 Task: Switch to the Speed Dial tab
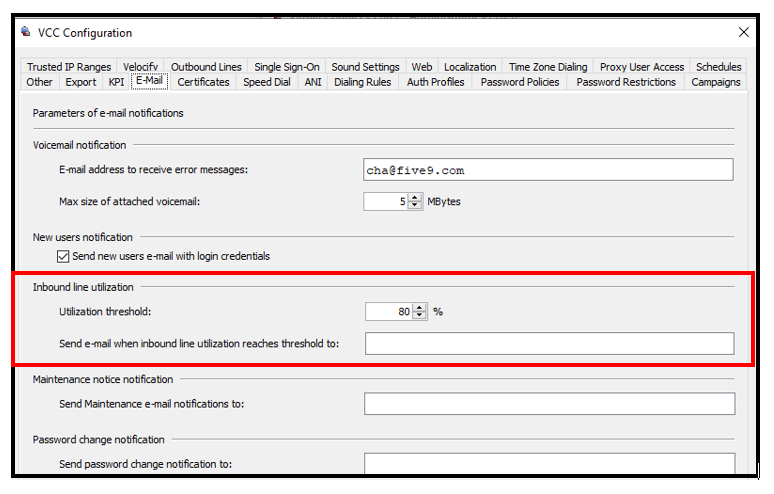267,82
